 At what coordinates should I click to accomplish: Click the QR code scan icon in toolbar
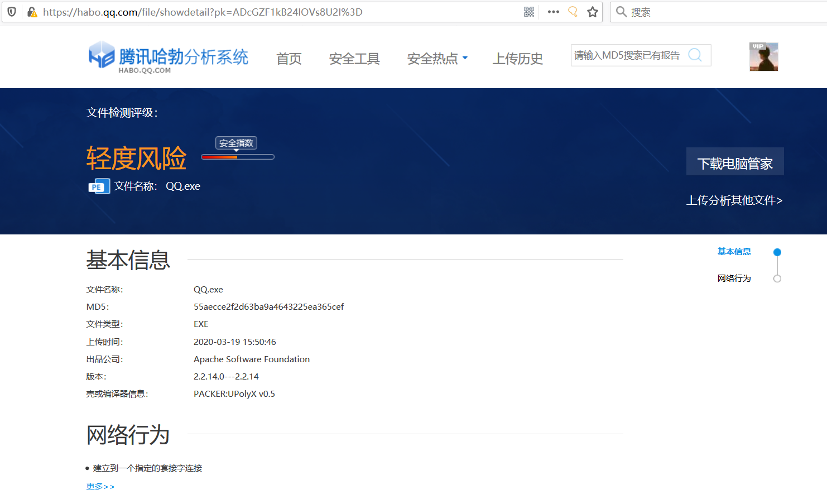point(528,11)
